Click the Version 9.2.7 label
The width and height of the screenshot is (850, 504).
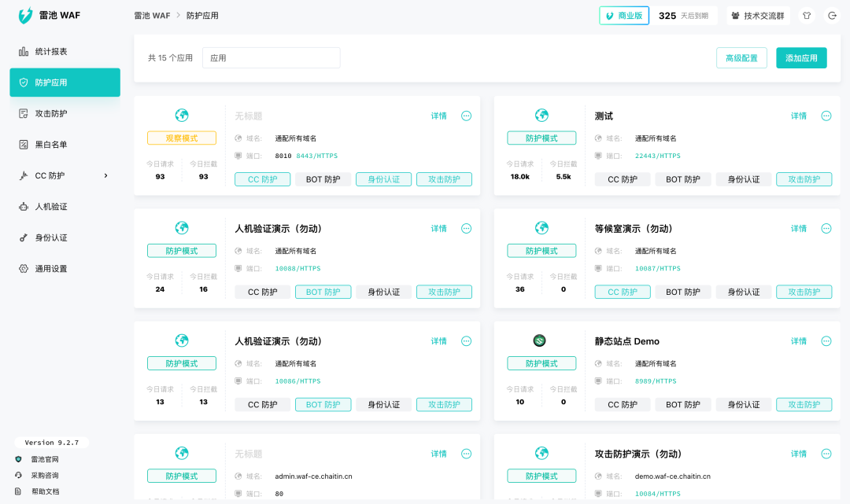(x=51, y=443)
